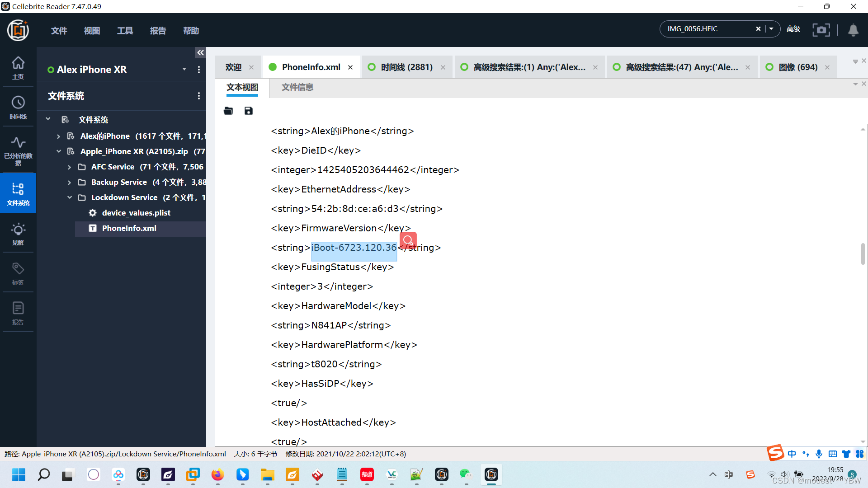Open the Tools menu
Viewport: 868px width, 488px height.
coord(125,31)
